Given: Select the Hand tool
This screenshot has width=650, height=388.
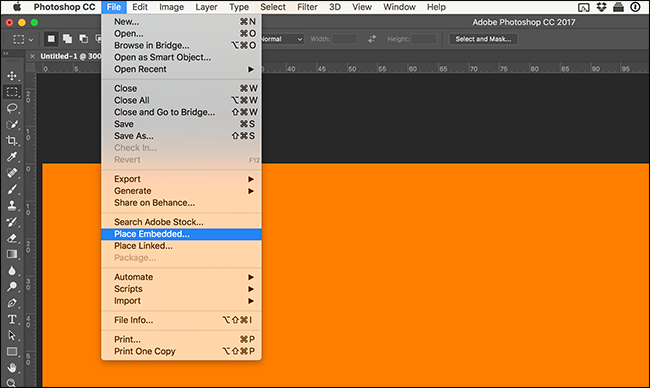Looking at the screenshot, I should coord(12,368).
